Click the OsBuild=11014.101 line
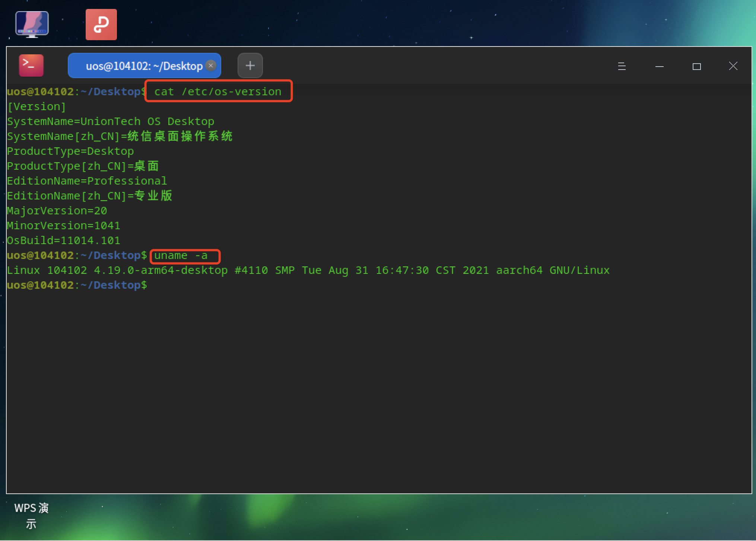The height and width of the screenshot is (541, 756). point(63,241)
